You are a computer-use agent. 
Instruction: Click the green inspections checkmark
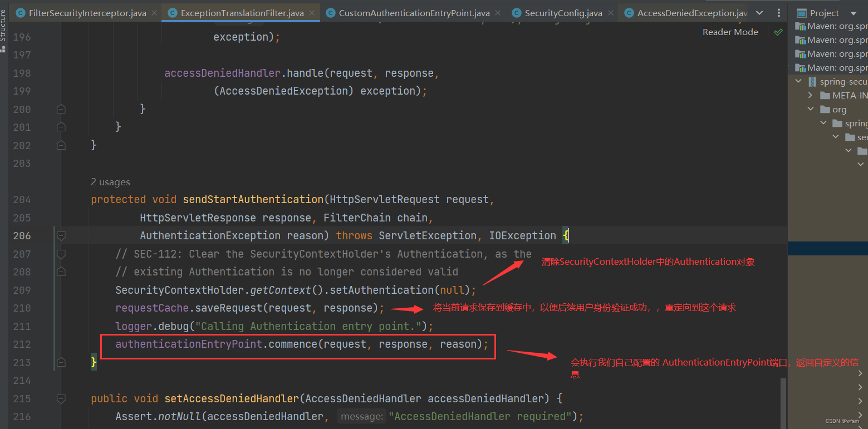coord(778,32)
